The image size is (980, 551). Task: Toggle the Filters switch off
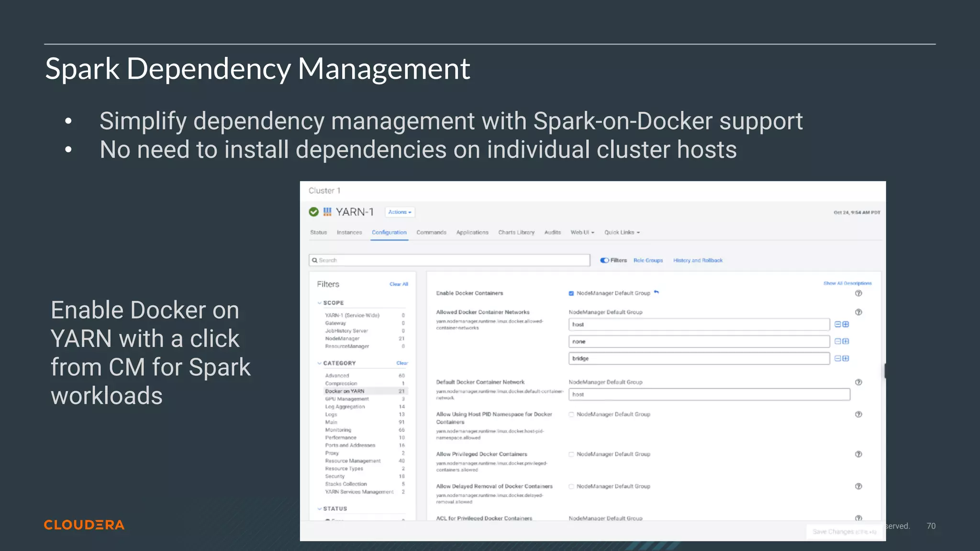[605, 260]
